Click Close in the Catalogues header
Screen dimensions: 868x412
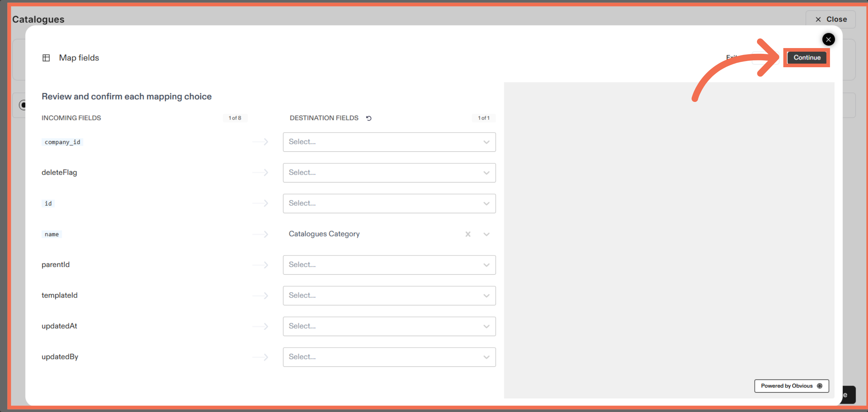pos(830,19)
